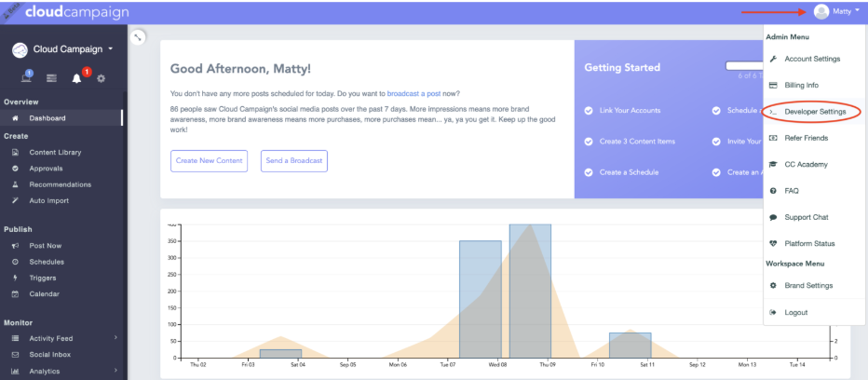Click the Platform Status heartbeat icon
868x380 pixels.
pos(773,244)
